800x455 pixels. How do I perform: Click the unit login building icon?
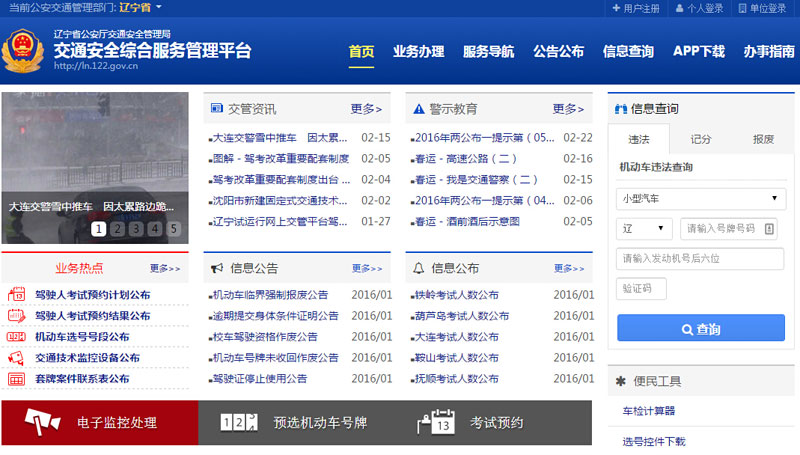[x=742, y=8]
